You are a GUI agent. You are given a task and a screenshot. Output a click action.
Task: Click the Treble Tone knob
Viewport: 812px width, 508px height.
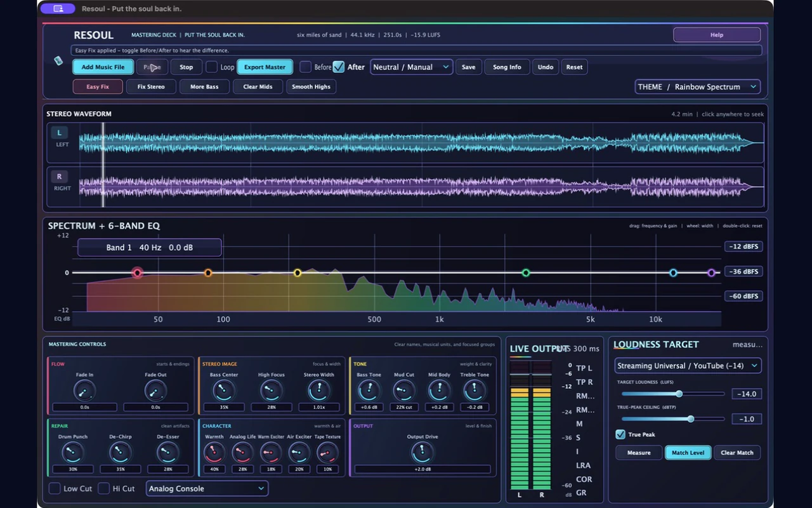click(x=474, y=391)
